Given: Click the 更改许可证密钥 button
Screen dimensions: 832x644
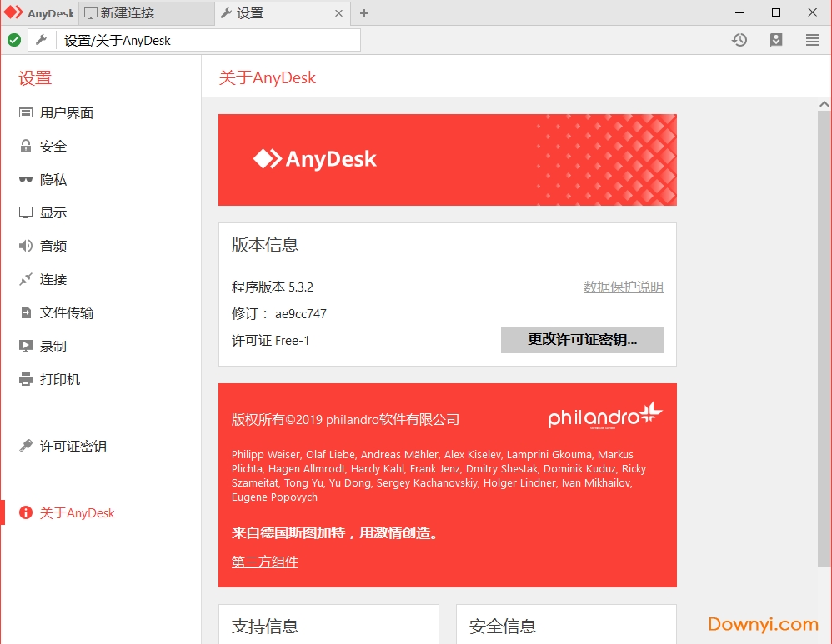Looking at the screenshot, I should 582,340.
